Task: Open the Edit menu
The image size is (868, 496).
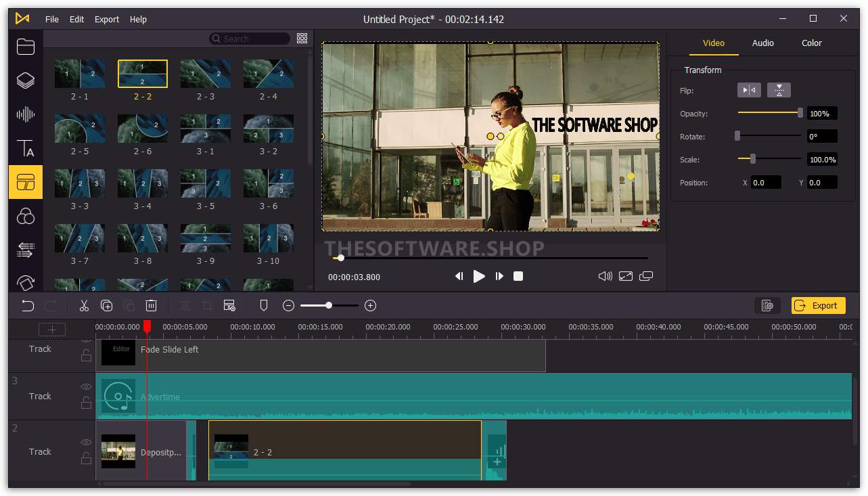Action: point(77,19)
